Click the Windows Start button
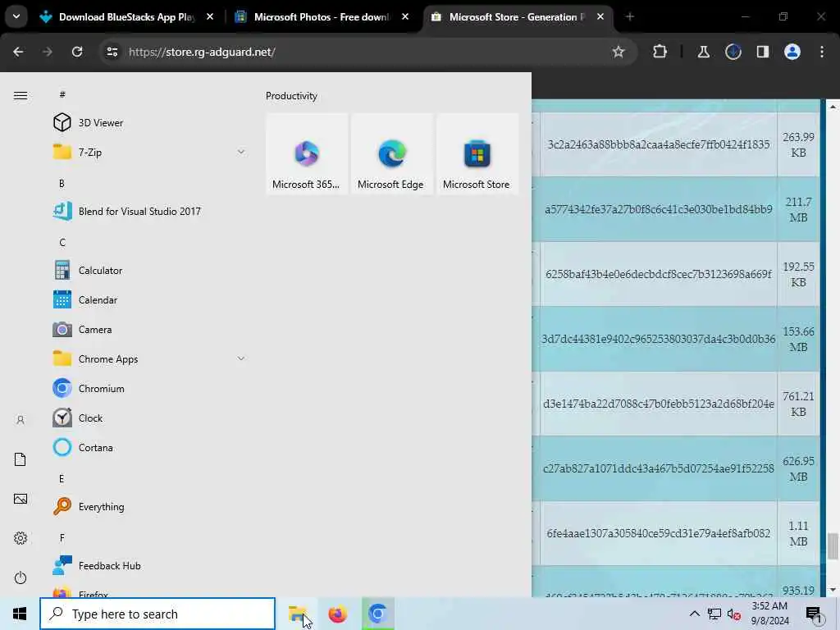840x630 pixels. point(20,614)
